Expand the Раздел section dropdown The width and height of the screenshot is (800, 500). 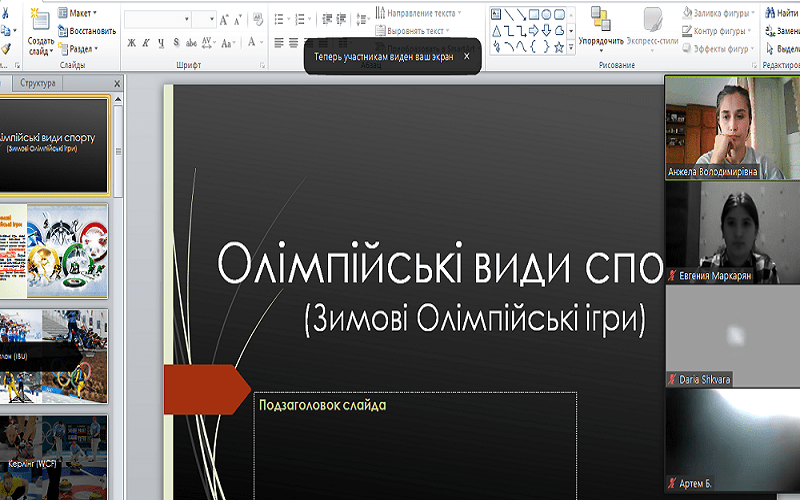pyautogui.click(x=81, y=48)
